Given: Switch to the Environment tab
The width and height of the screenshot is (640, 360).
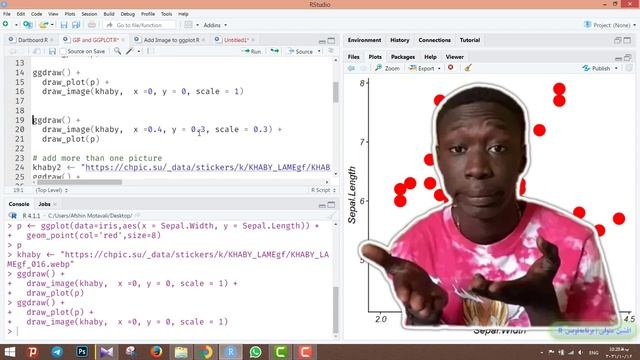Looking at the screenshot, I should 364,40.
